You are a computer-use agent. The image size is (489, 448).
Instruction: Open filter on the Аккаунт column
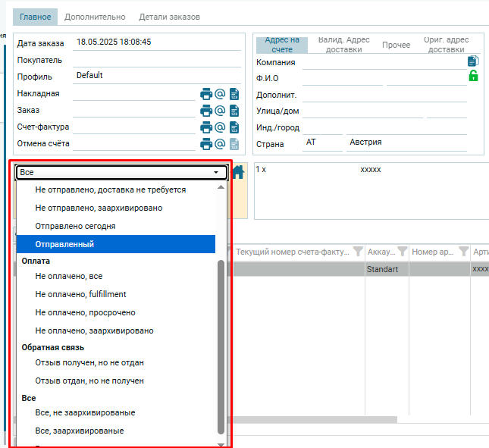(x=402, y=252)
